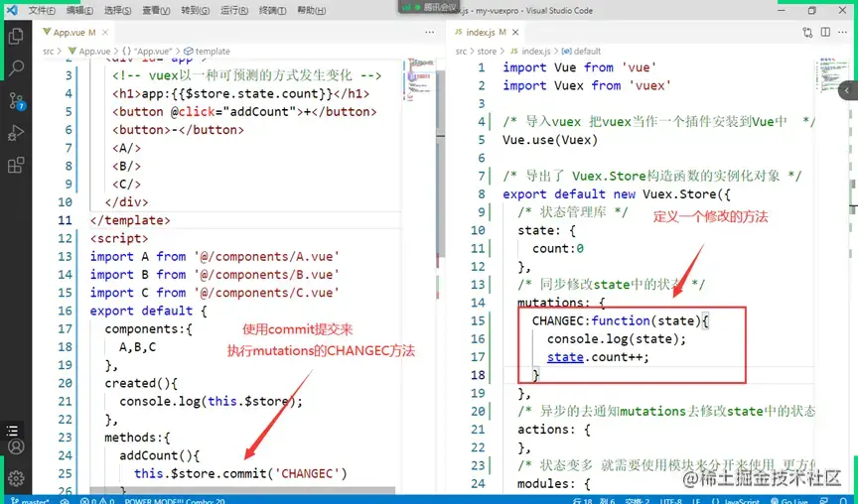This screenshot has height=504, width=858.
Task: Click "<h1>app:{{$store.state.count}}</h1>" line
Action: [x=240, y=93]
